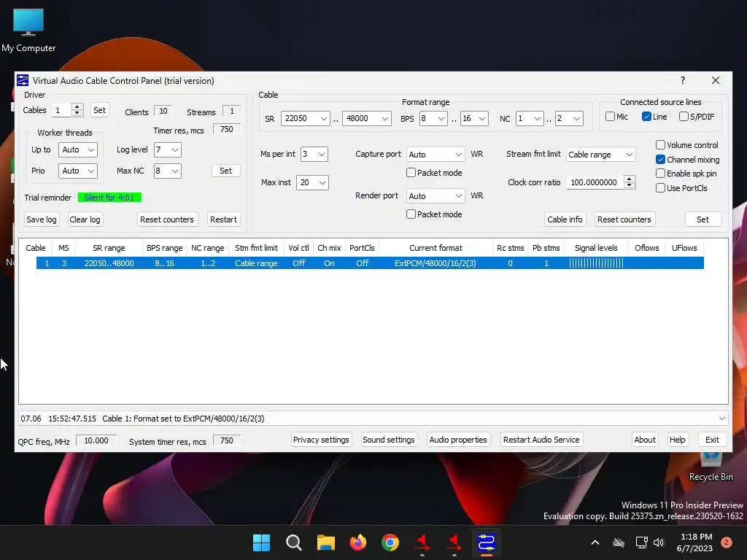The width and height of the screenshot is (747, 560).
Task: Open the maximum BPS dropdown showing 16
Action: 474,118
